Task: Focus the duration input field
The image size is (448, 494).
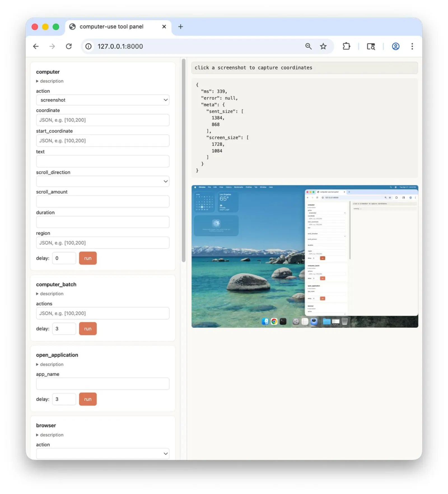Action: click(x=103, y=222)
